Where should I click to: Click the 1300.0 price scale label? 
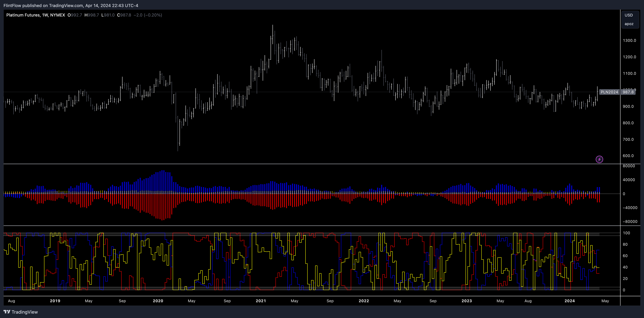coord(629,41)
